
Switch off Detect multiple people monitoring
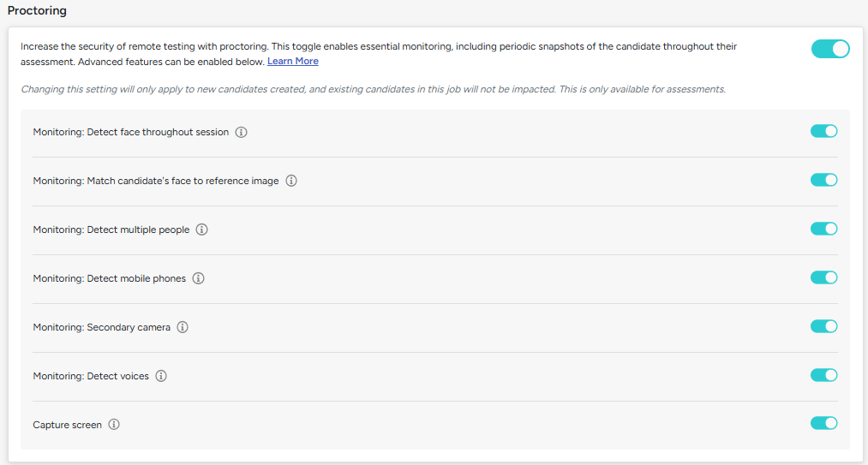point(823,229)
